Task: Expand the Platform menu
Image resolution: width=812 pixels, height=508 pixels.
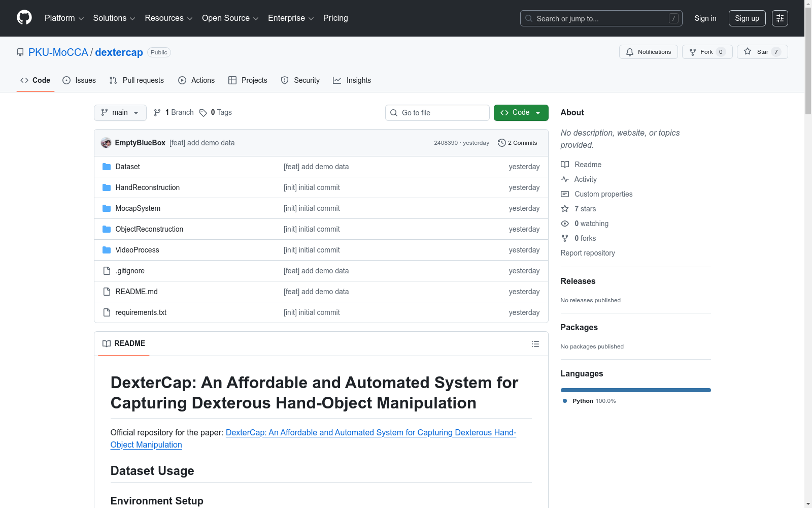Action: coord(64,18)
